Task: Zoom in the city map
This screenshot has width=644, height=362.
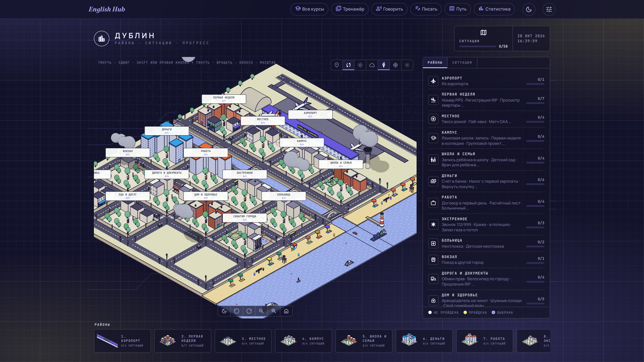Action: coord(274,311)
